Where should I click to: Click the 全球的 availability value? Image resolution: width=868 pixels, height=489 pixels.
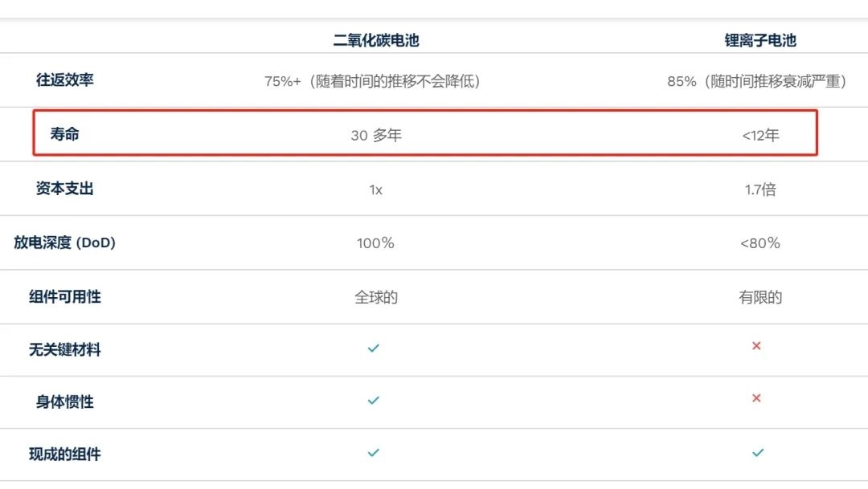[x=376, y=297]
